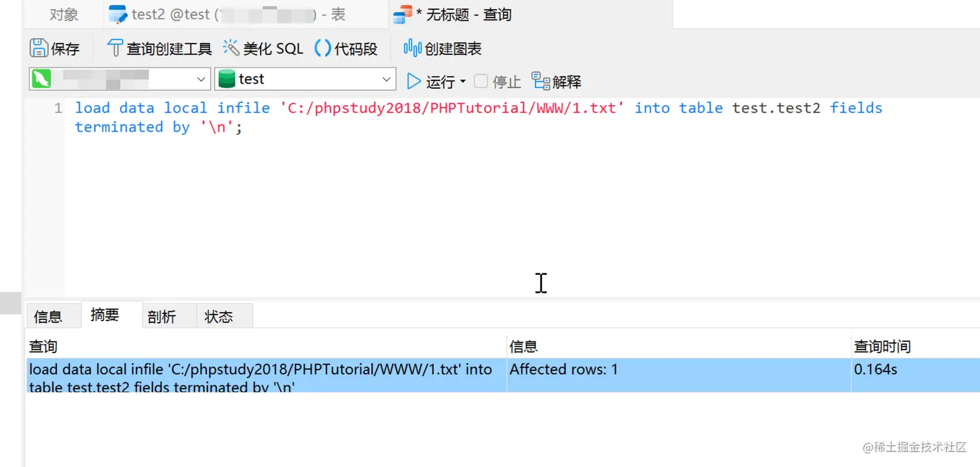The width and height of the screenshot is (980, 467).
Task: Expand the Run options arrow
Action: (463, 81)
